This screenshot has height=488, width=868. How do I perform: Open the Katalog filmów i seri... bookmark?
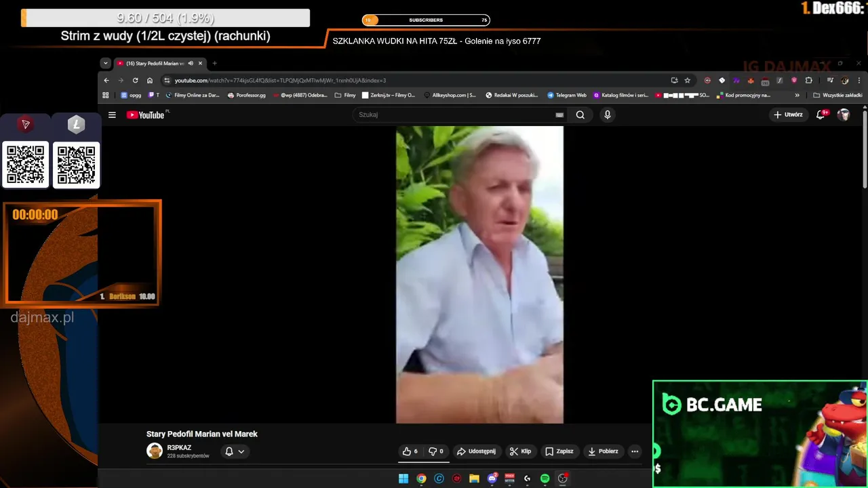coord(621,96)
